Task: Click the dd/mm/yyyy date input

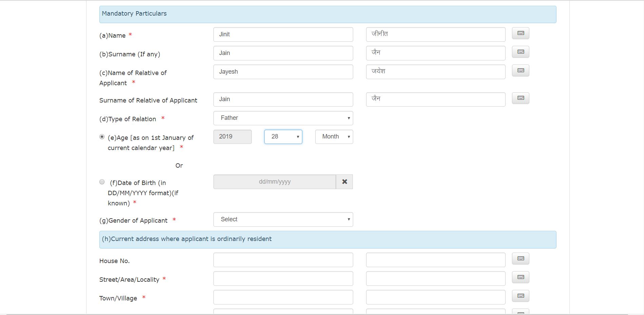Action: tap(274, 182)
